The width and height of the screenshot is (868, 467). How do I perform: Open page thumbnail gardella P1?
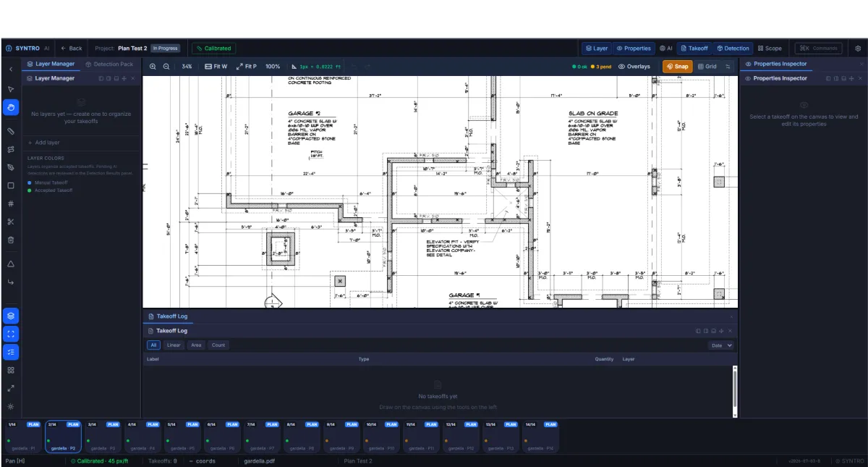[x=24, y=437]
